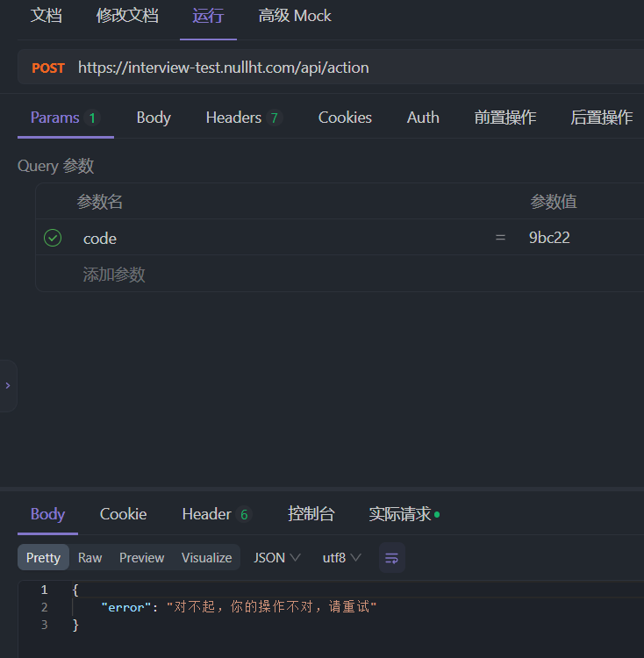Go to 高级 Mock tab
This screenshot has width=644, height=658.
coord(295,16)
